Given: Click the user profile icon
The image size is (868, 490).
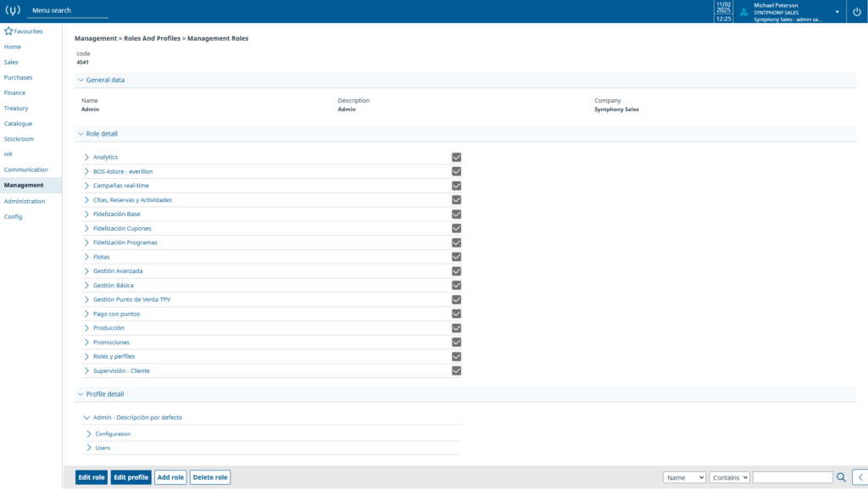Looking at the screenshot, I should click(744, 12).
